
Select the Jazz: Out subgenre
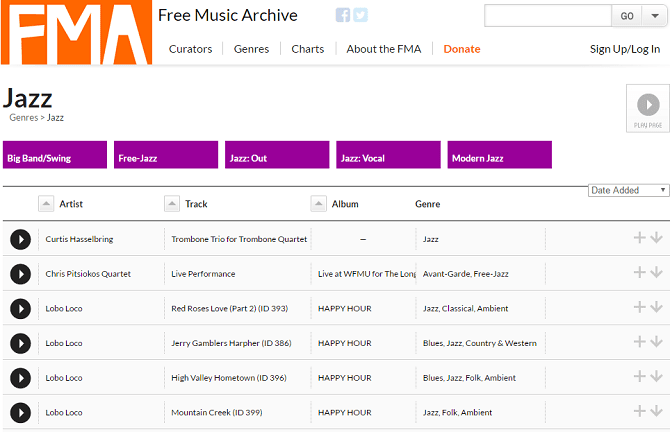[277, 155]
